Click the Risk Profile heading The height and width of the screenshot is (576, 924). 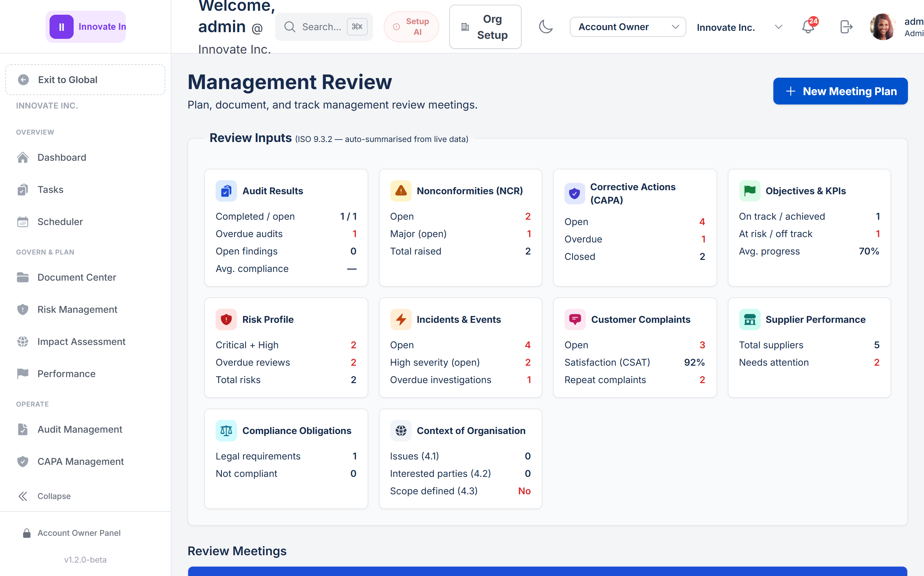click(x=268, y=319)
